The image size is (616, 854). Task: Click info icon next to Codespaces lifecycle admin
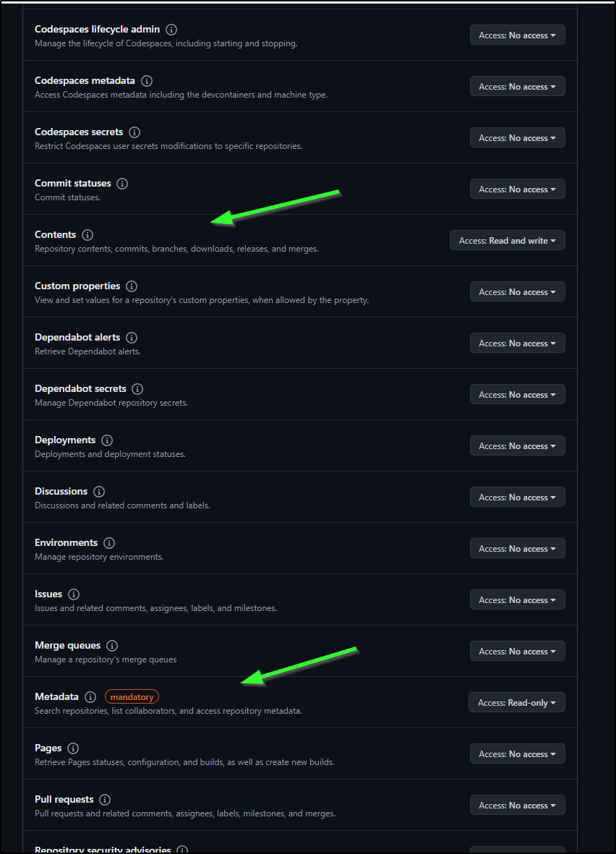171,30
